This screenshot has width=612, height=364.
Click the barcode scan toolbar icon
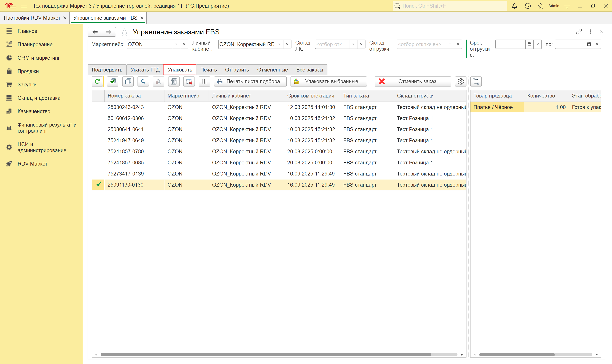pos(204,81)
